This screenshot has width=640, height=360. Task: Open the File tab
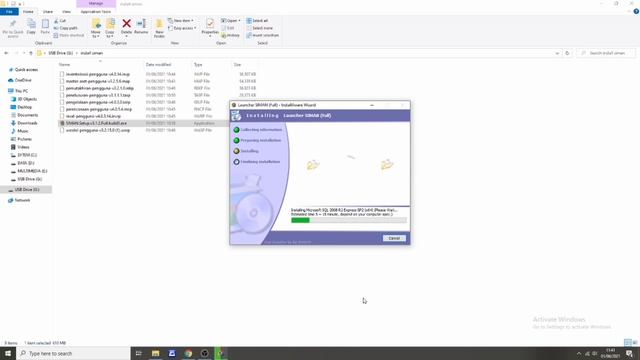pos(9,12)
